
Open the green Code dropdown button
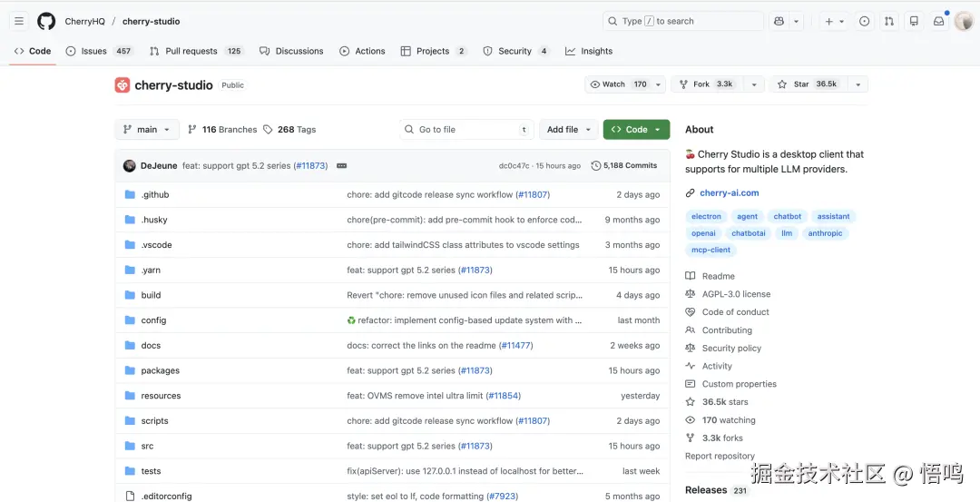[636, 130]
